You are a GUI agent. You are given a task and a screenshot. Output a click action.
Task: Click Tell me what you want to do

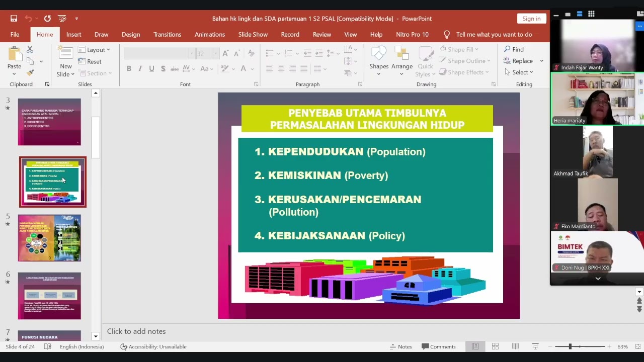pyautogui.click(x=494, y=34)
